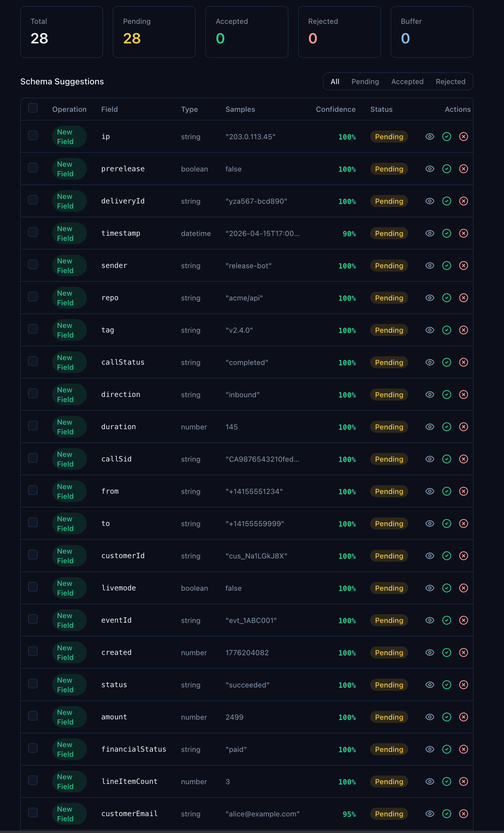Viewport: 504px width, 833px height.
Task: Switch to the Pending filter tab
Action: tap(365, 81)
